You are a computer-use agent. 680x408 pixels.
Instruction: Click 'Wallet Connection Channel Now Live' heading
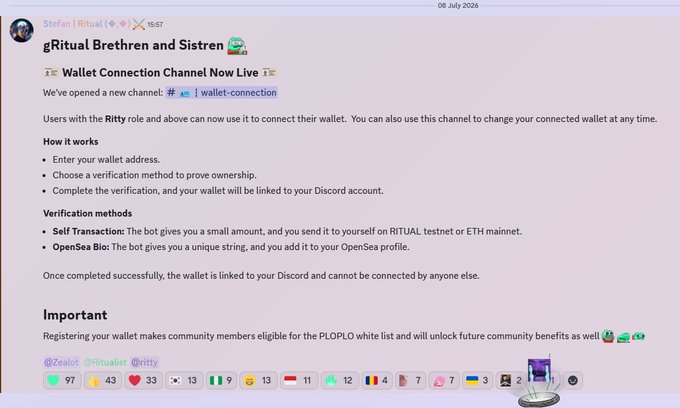[x=160, y=72]
